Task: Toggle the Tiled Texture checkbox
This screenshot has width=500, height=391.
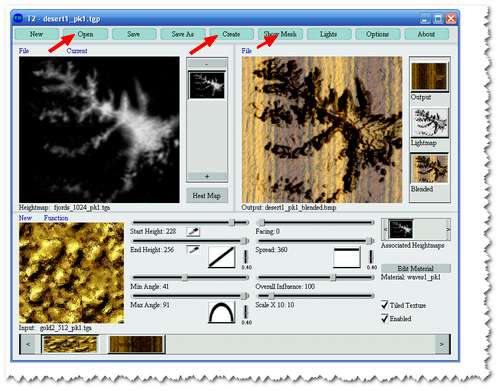Action: 385,305
